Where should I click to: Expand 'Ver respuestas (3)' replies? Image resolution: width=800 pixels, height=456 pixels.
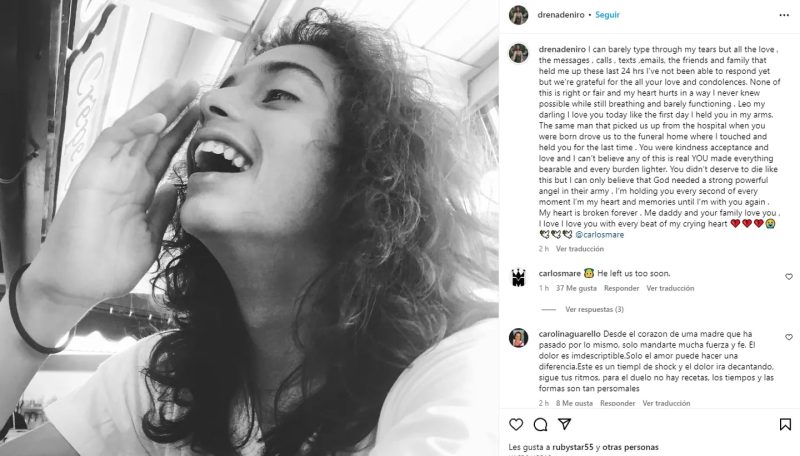[x=594, y=310]
